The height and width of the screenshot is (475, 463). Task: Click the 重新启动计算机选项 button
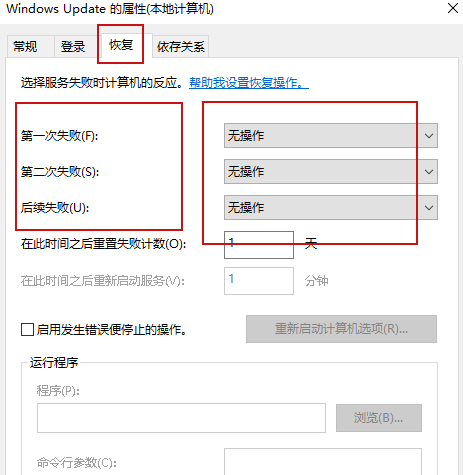pos(341,329)
